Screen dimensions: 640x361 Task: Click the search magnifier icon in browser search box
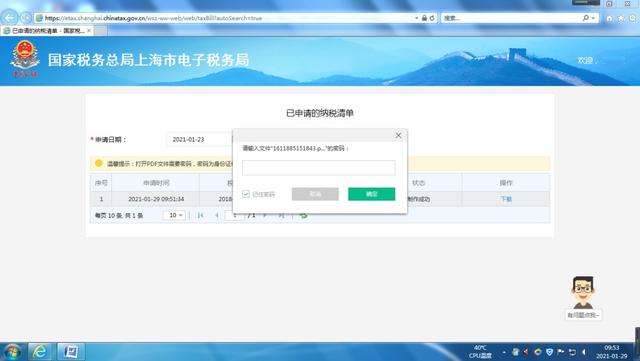coord(586,18)
